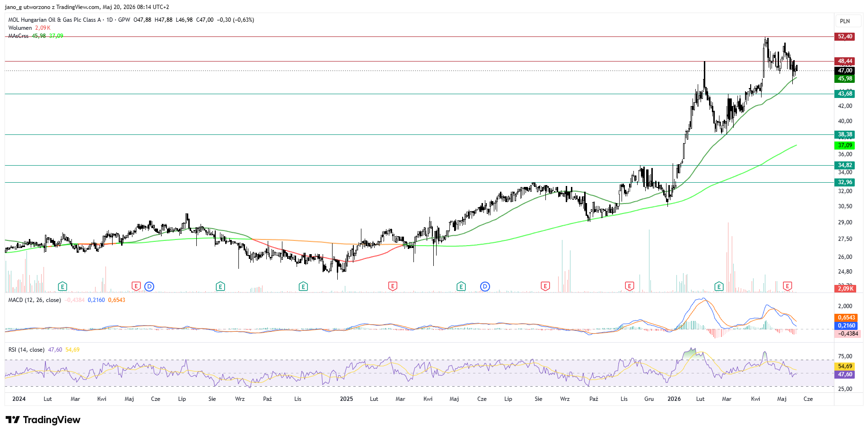Click the 34,82 horizontal level label

pyautogui.click(x=845, y=165)
